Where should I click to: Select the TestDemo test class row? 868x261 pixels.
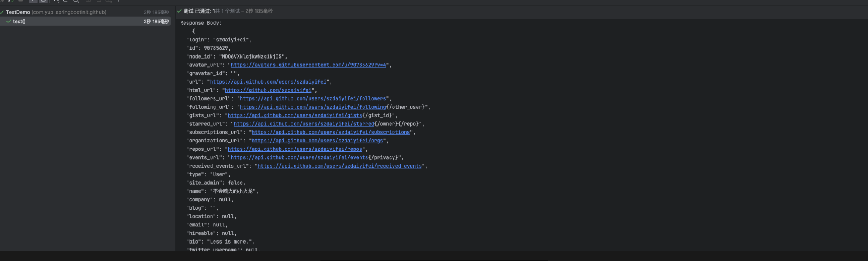tap(85, 12)
